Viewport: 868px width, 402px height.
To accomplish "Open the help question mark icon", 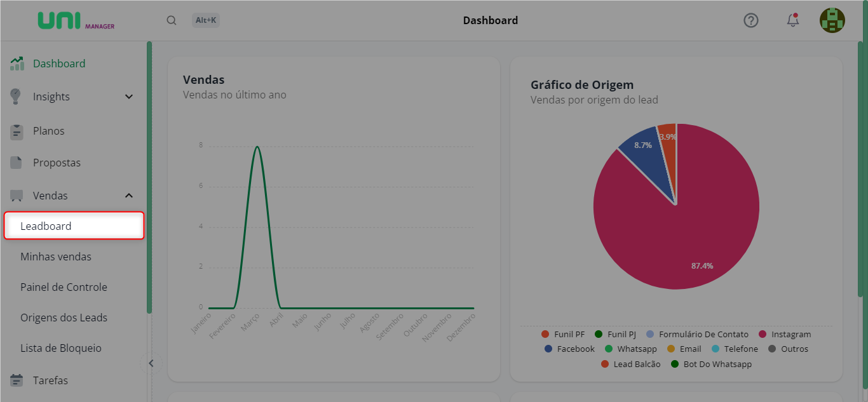I will (751, 20).
